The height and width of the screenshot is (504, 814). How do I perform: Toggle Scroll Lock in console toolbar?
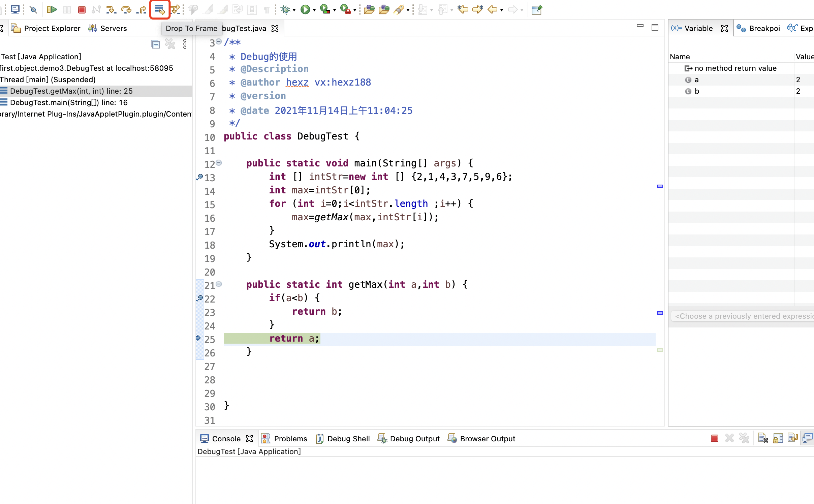point(778,438)
